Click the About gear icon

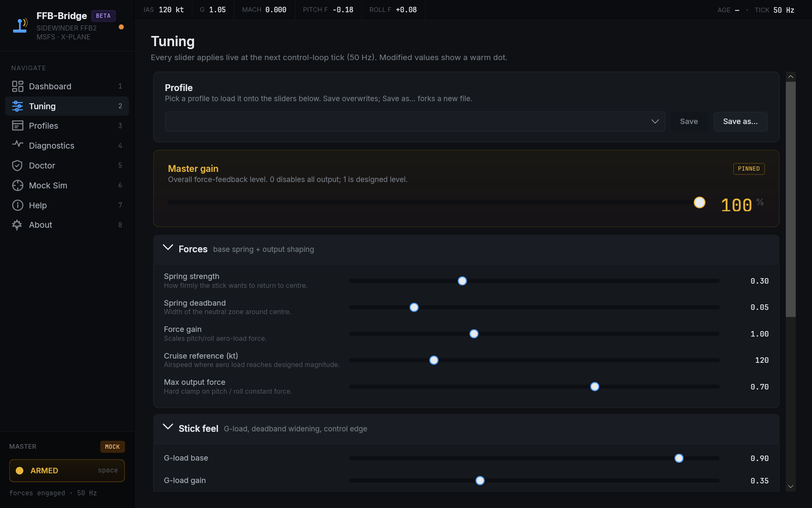17,225
